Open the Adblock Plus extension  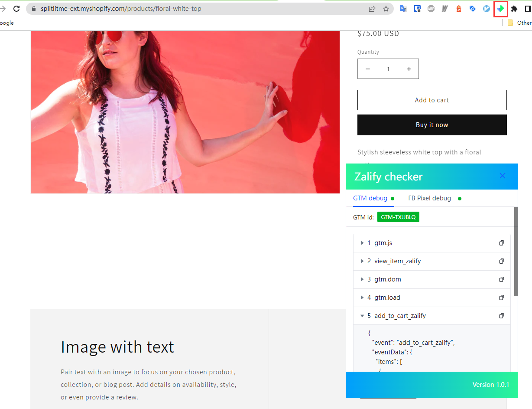tap(431, 9)
